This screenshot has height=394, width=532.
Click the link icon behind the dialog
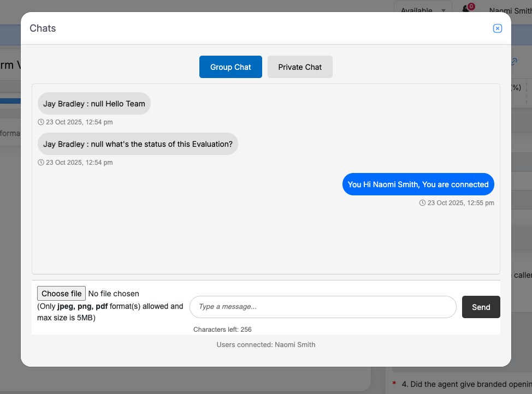pos(514,62)
